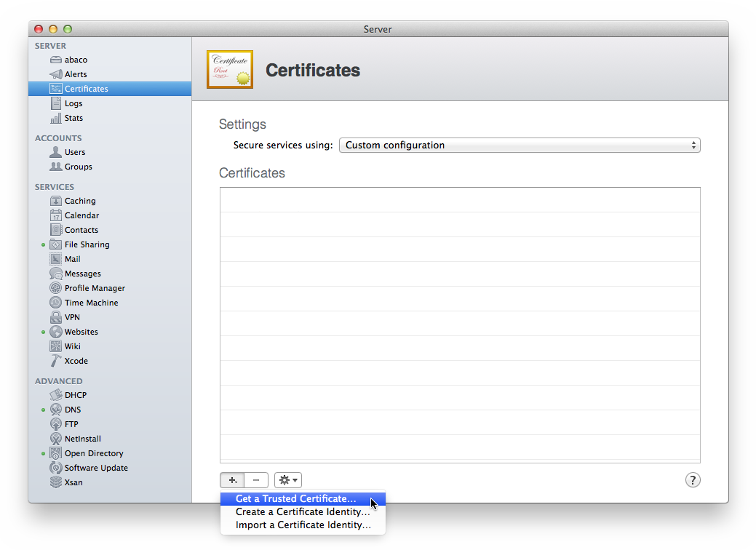Select the Xsan service icon

click(x=56, y=482)
